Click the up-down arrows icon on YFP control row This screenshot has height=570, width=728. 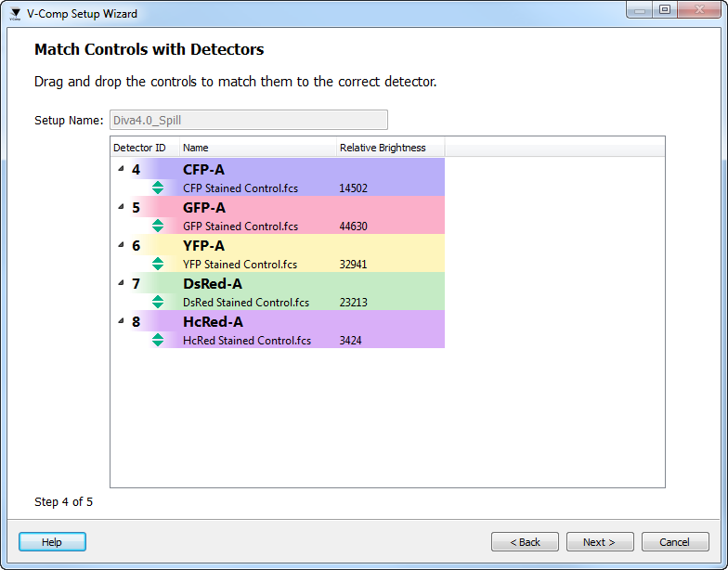pyautogui.click(x=158, y=264)
